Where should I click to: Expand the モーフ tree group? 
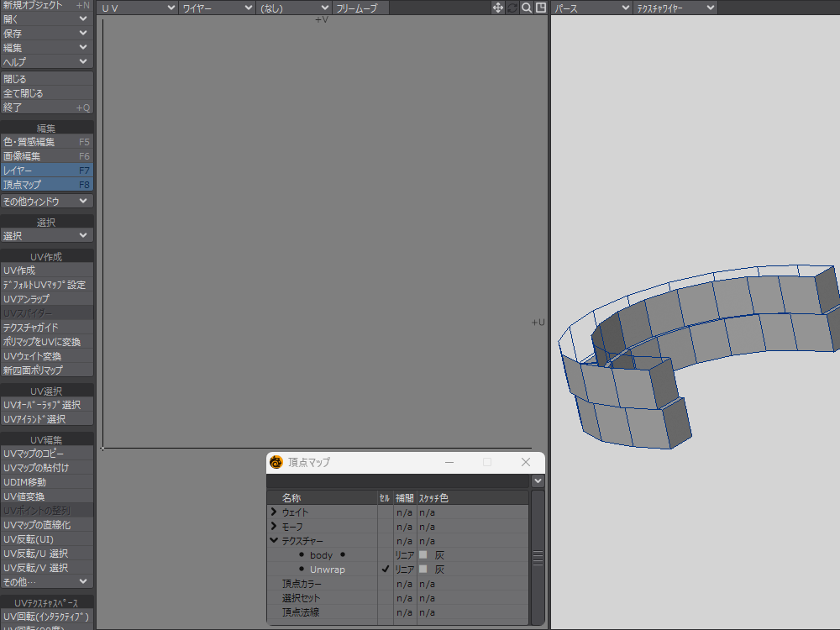click(274, 527)
